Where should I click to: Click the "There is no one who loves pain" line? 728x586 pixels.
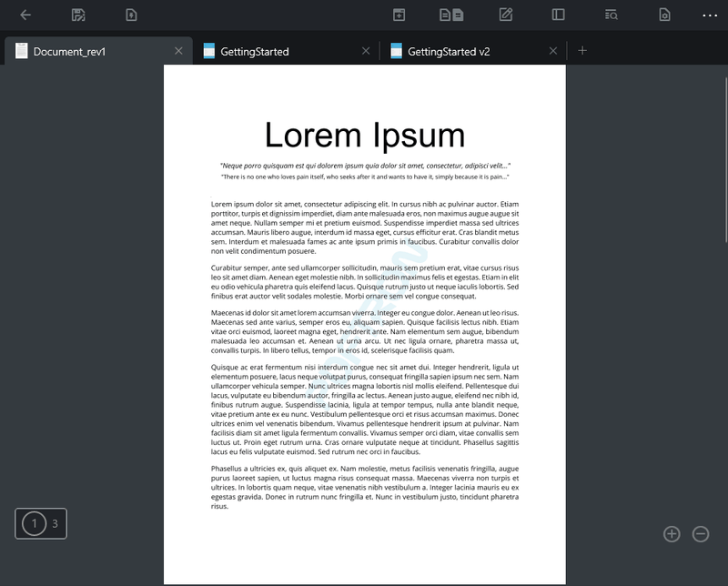(x=365, y=177)
